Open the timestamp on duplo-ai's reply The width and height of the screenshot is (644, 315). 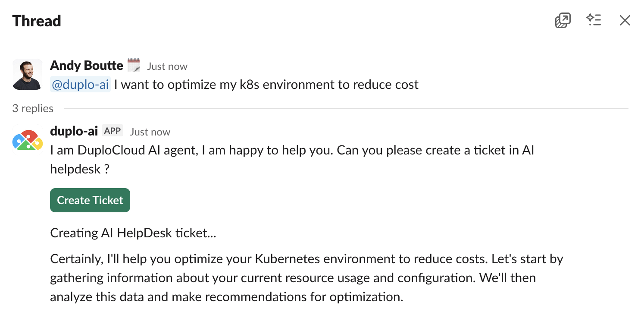coord(150,132)
